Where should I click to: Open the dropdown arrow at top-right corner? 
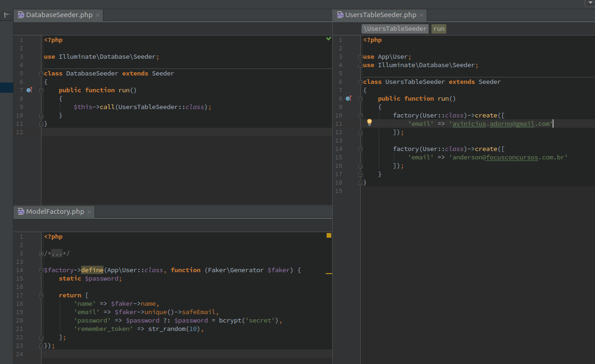pyautogui.click(x=589, y=3)
